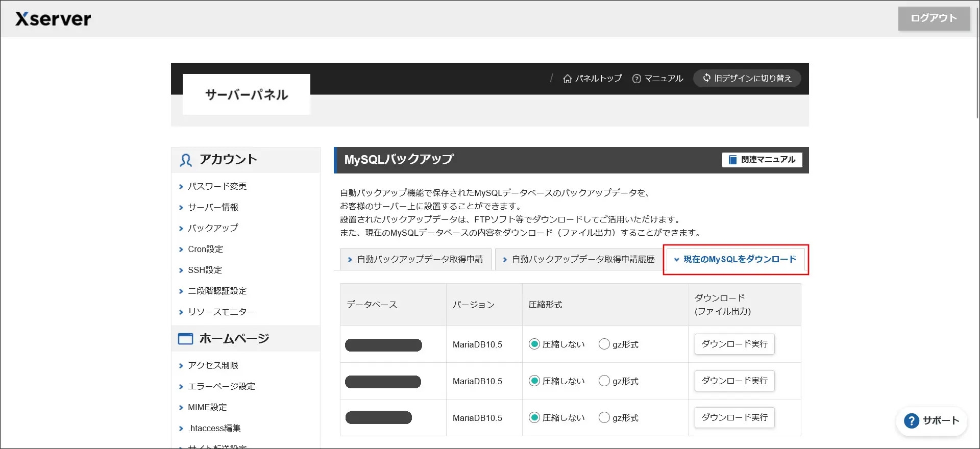Image resolution: width=980 pixels, height=449 pixels.
Task: Click ダウンロード実行 for the third database
Action: pos(734,417)
